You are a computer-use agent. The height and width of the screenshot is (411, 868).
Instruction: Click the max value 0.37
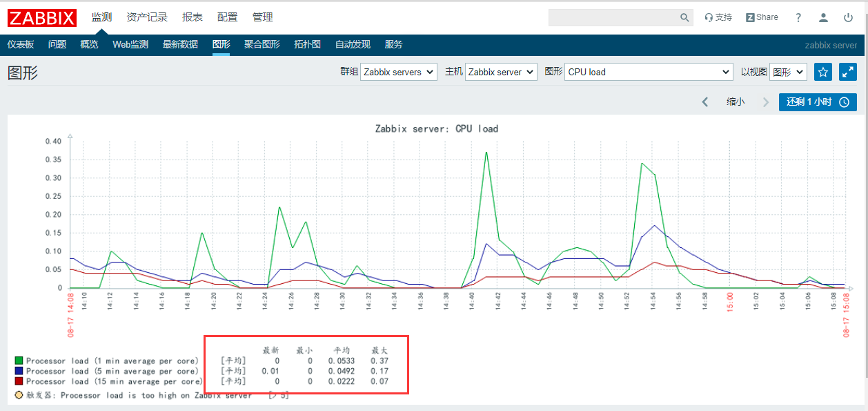(379, 361)
